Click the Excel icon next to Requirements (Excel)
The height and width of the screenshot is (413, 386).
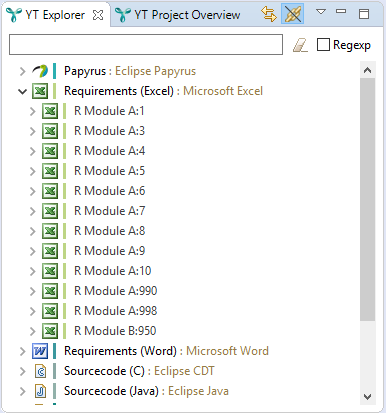click(x=40, y=91)
